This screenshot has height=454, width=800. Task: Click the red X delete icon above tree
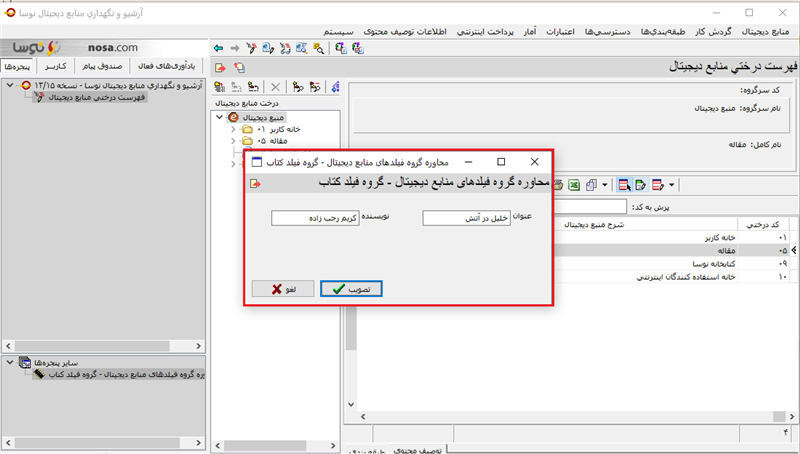point(276,88)
